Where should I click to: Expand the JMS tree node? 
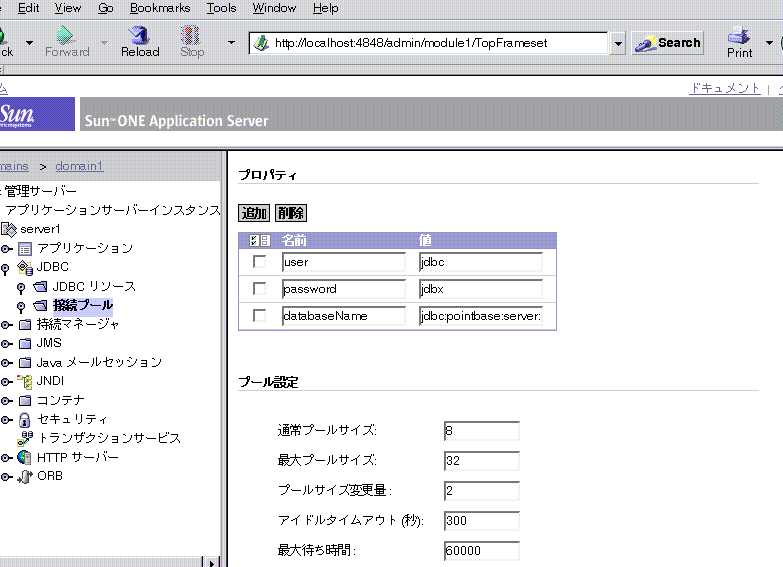tap(6, 344)
